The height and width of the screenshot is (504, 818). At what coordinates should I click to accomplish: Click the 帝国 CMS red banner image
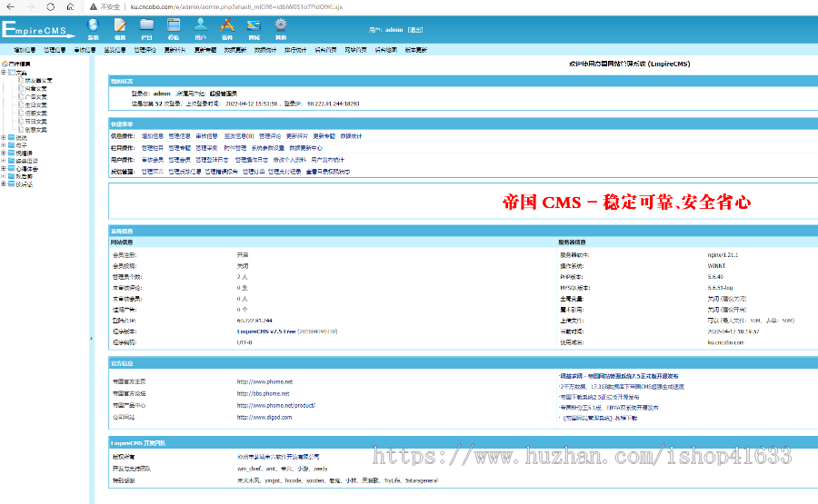pos(626,202)
